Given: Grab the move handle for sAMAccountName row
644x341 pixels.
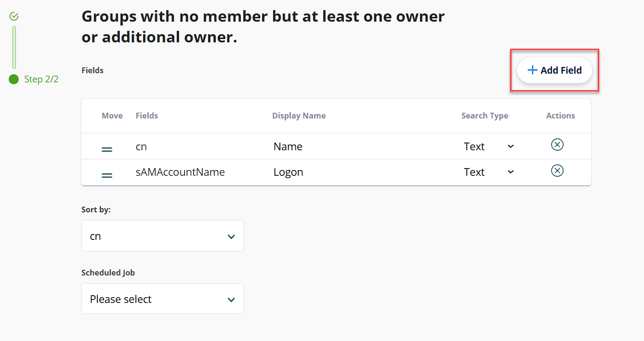Looking at the screenshot, I should (107, 175).
